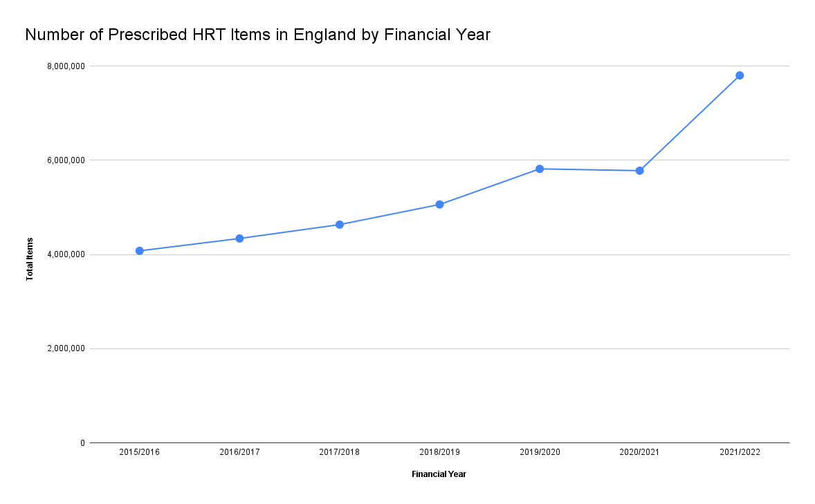Click the 2015/2016 data point marker
This screenshot has width=815, height=504.
click(x=139, y=251)
